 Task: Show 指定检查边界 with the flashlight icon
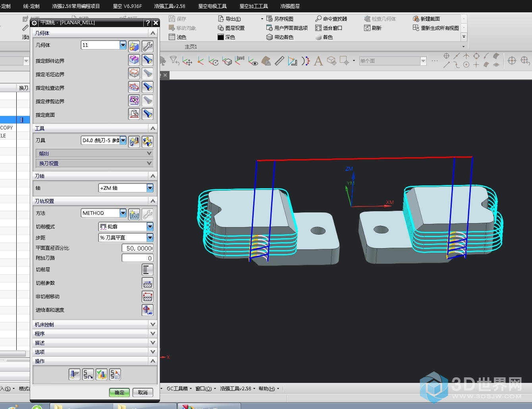(147, 87)
